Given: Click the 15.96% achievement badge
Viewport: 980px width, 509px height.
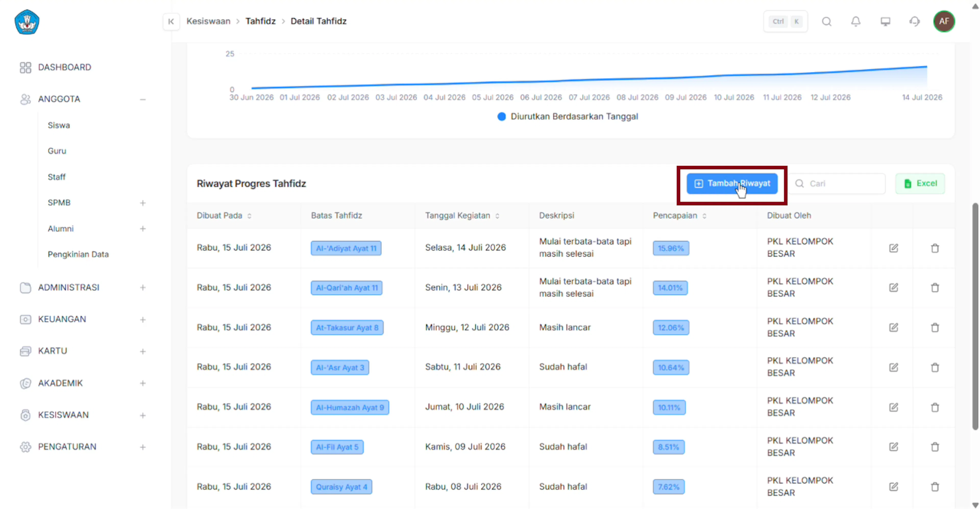Looking at the screenshot, I should [x=671, y=248].
